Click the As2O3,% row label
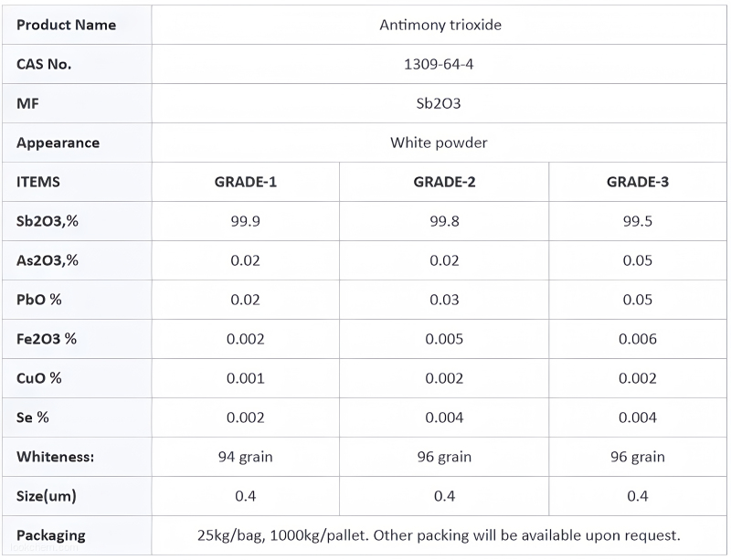This screenshot has width=731, height=560. click(48, 260)
